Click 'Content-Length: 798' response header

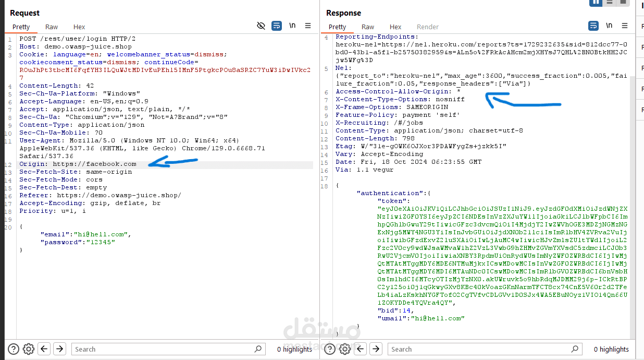375,138
